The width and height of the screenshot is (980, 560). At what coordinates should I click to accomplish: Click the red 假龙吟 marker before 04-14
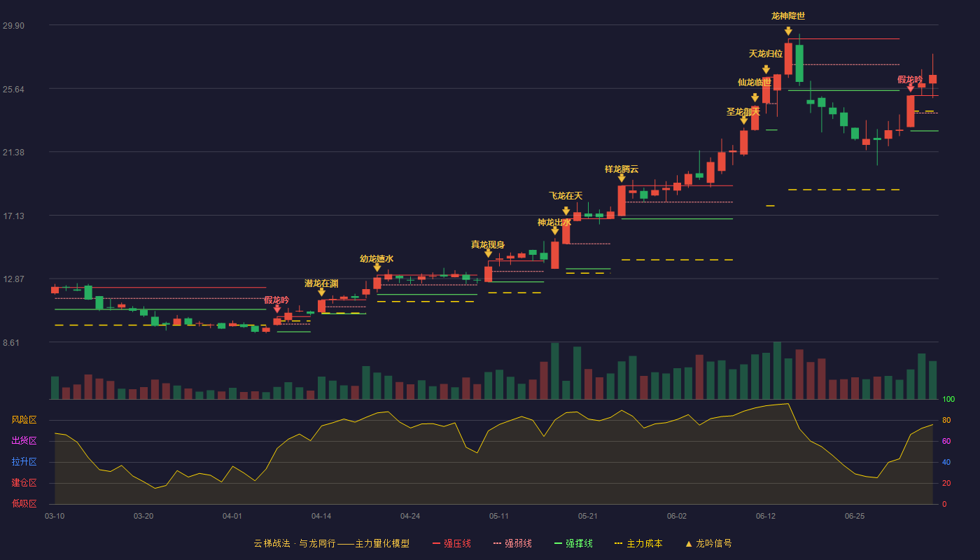[x=276, y=309]
